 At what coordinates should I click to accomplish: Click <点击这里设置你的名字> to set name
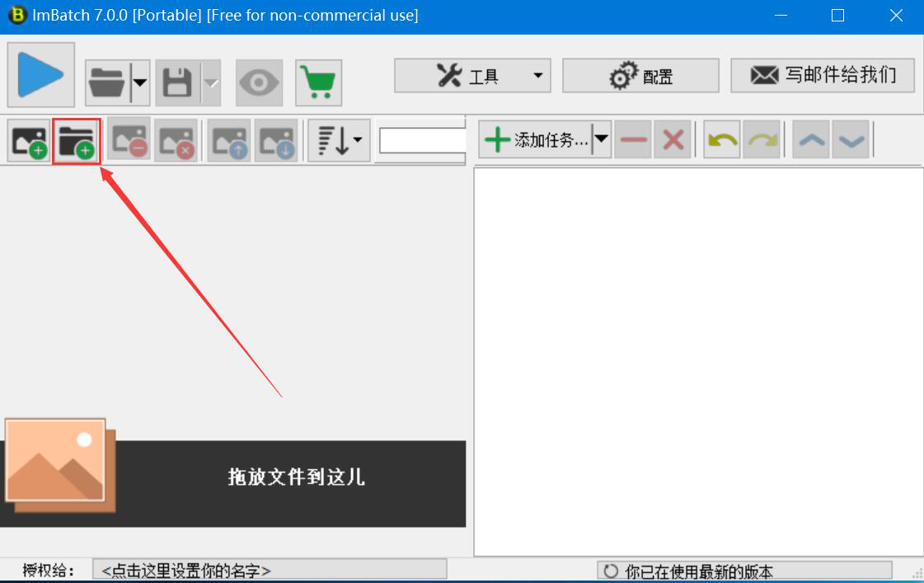coord(270,570)
